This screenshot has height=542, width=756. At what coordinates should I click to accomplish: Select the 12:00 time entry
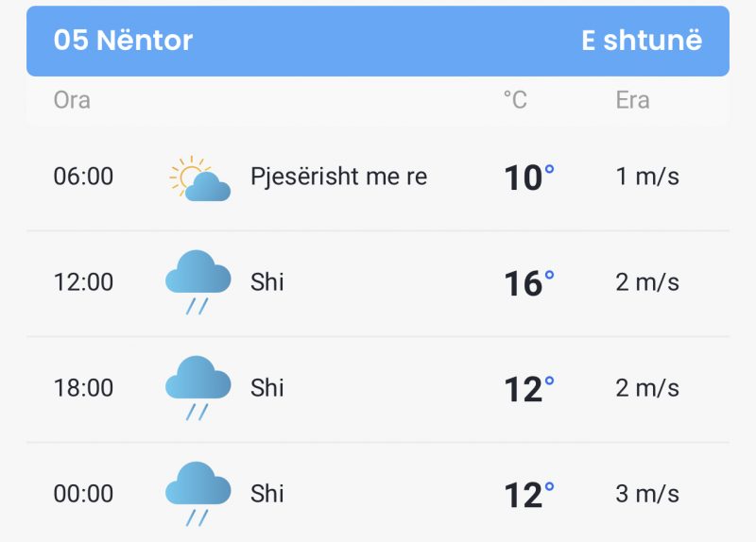pos(83,282)
